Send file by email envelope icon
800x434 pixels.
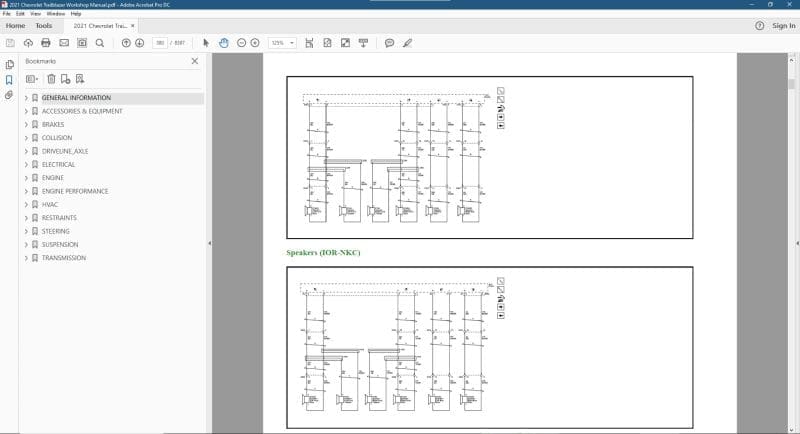[64, 43]
